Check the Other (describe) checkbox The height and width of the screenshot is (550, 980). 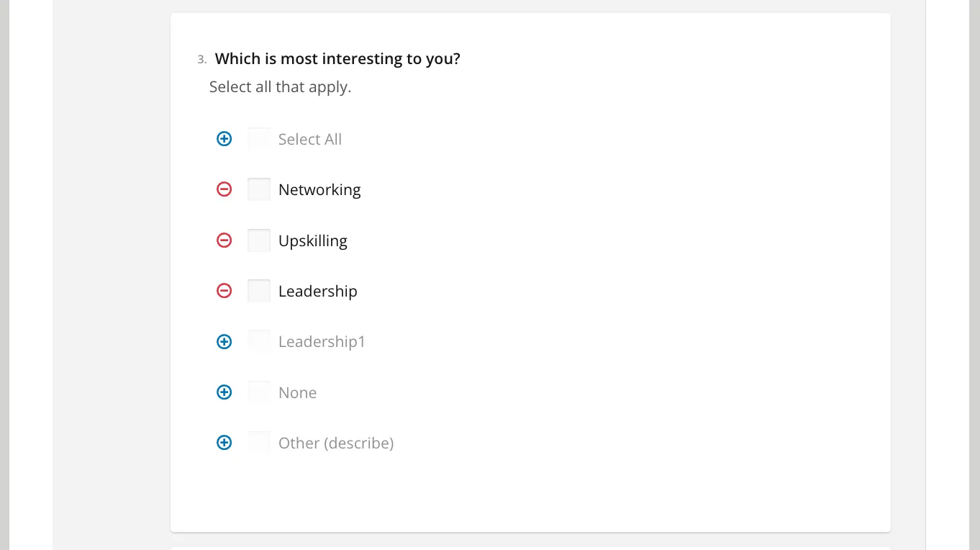coord(259,443)
